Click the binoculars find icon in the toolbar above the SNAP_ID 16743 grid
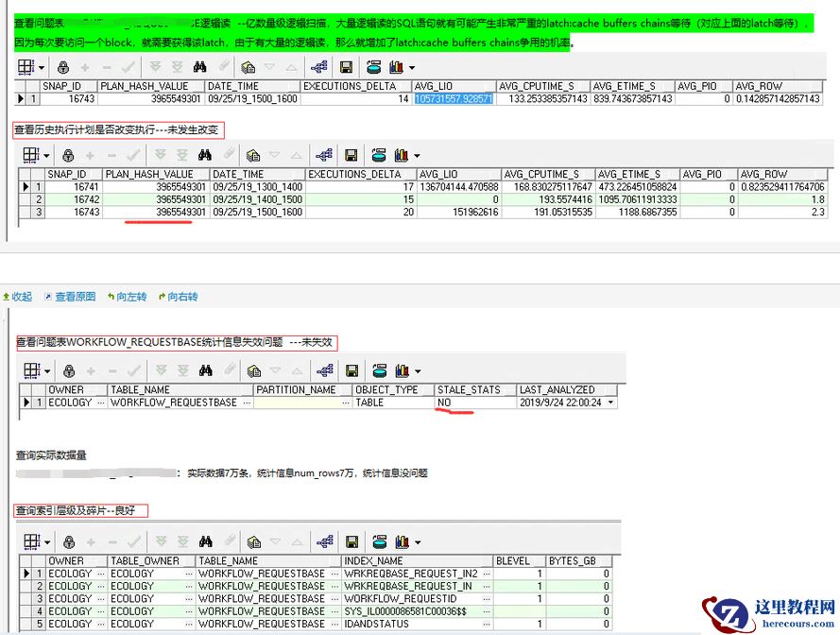Image resolution: width=840 pixels, height=635 pixels. click(199, 67)
